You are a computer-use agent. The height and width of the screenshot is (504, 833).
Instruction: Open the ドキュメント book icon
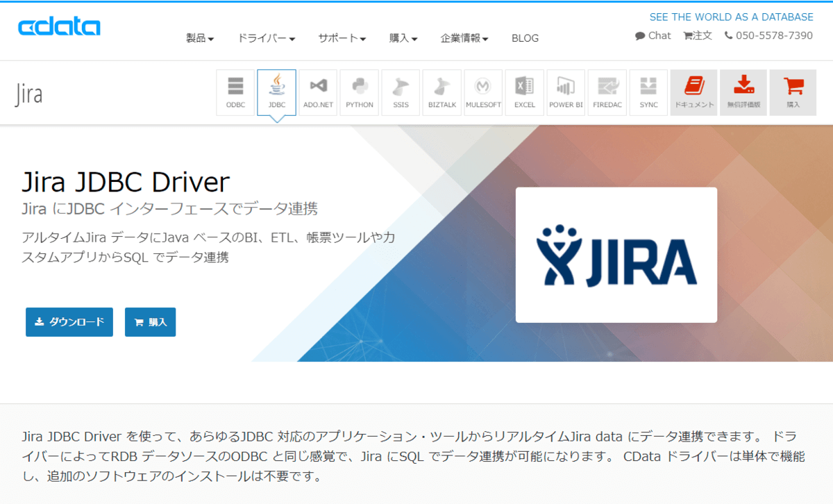click(694, 92)
